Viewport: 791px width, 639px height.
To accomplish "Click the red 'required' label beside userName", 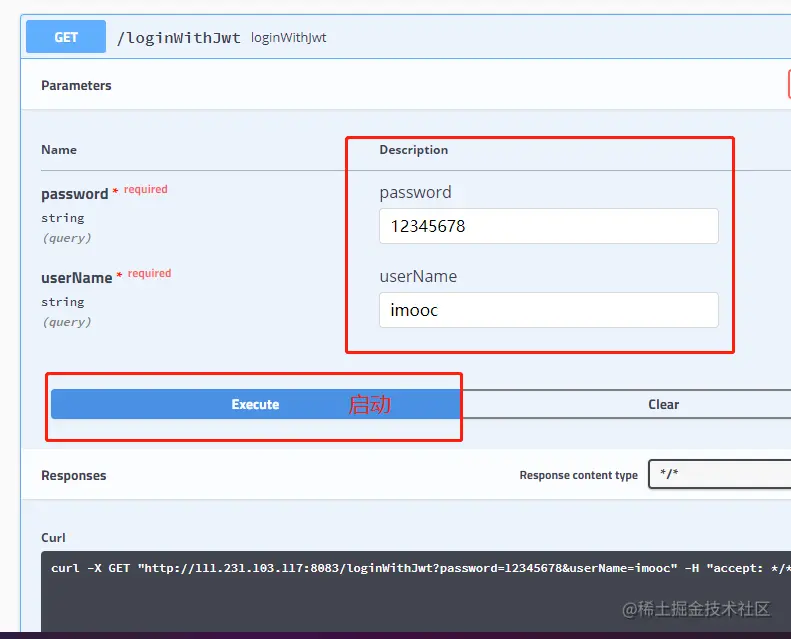I will tap(149, 273).
